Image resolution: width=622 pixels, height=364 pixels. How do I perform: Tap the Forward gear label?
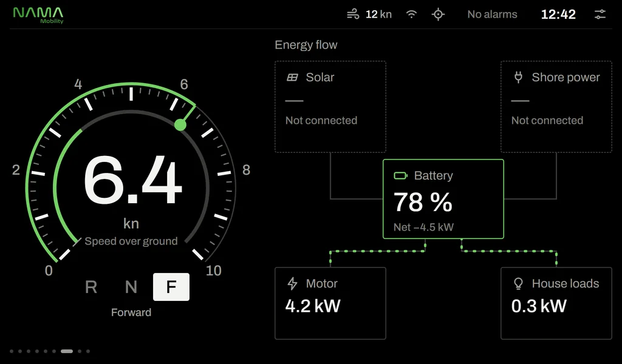click(131, 312)
